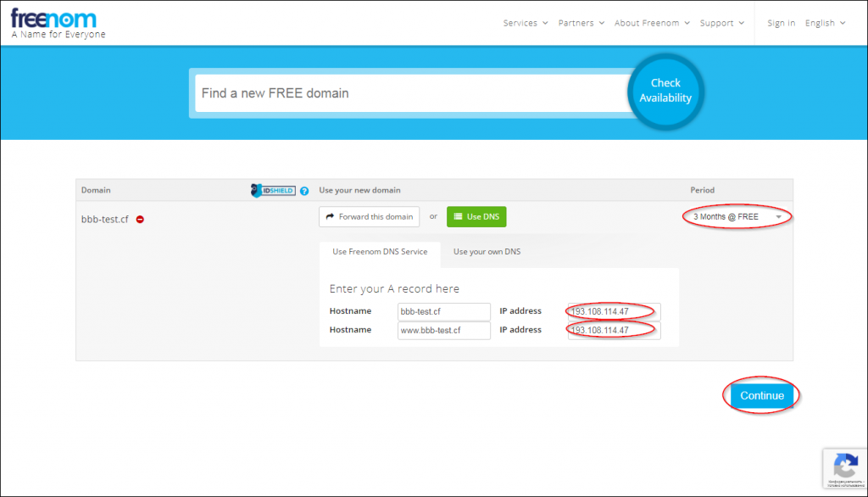Click IP address field for www.bbb-test.cf
The width and height of the screenshot is (868, 497).
pyautogui.click(x=614, y=330)
